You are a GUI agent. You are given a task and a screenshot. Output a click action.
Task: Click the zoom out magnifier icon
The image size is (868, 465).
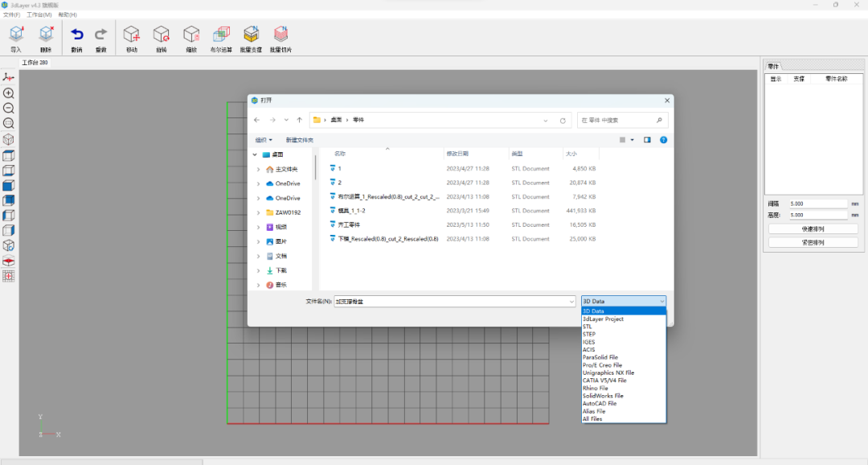pos(8,108)
